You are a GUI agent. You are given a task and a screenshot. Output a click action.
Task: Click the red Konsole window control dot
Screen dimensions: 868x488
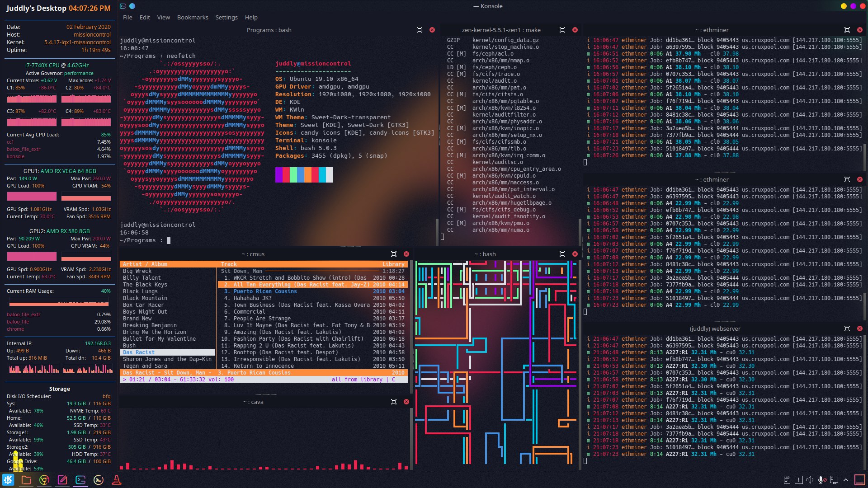[862, 6]
